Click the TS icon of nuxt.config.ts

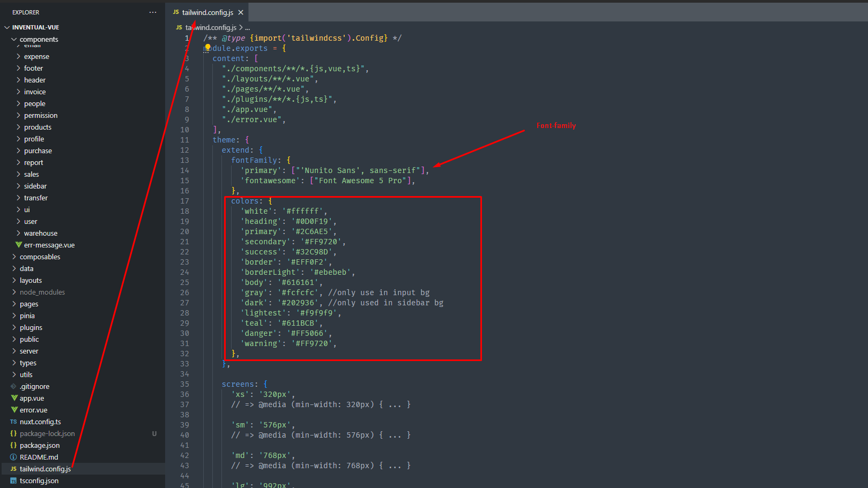pos(13,422)
